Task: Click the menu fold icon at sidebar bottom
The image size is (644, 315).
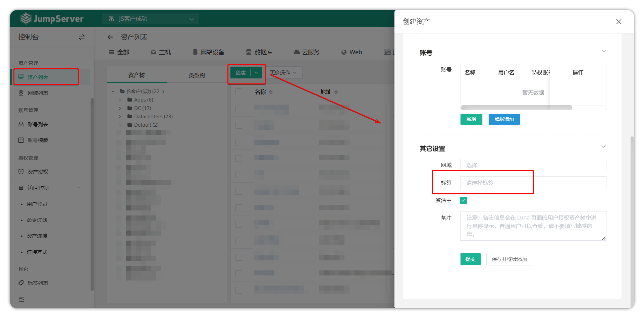Action: tap(21, 299)
